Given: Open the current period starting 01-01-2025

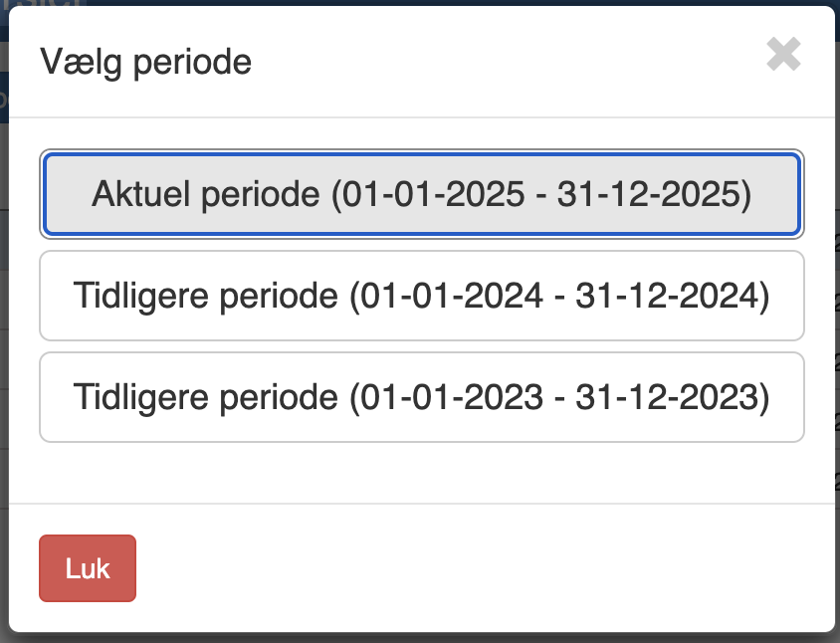Looking at the screenshot, I should coord(421,194).
